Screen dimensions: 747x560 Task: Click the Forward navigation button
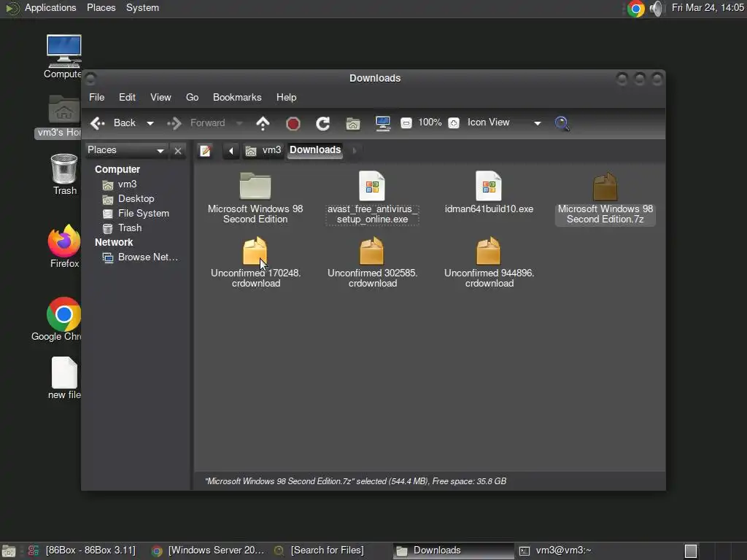coord(196,123)
